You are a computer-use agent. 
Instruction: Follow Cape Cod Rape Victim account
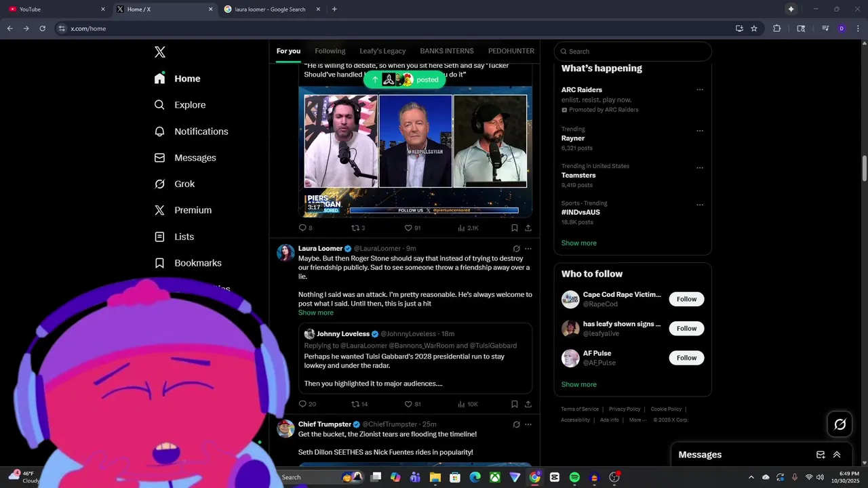coord(686,299)
